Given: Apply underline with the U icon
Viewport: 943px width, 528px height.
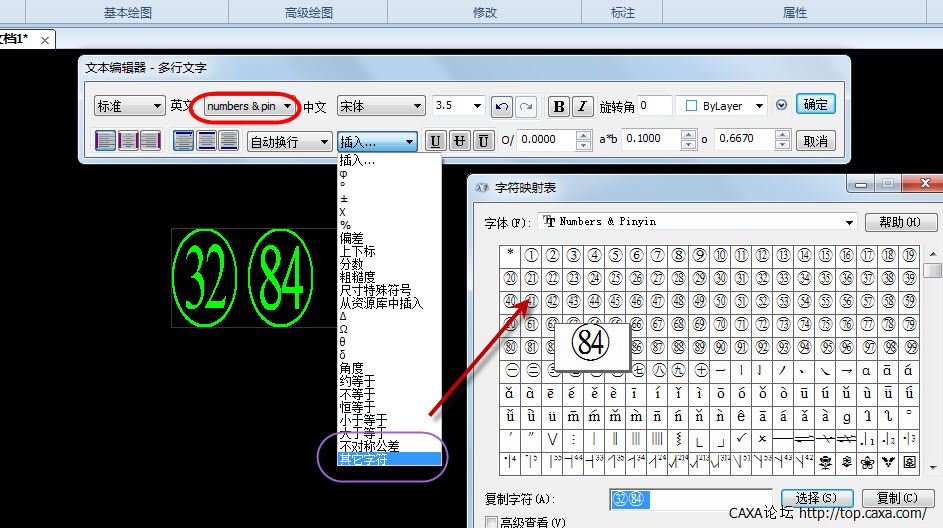Looking at the screenshot, I should 435,141.
